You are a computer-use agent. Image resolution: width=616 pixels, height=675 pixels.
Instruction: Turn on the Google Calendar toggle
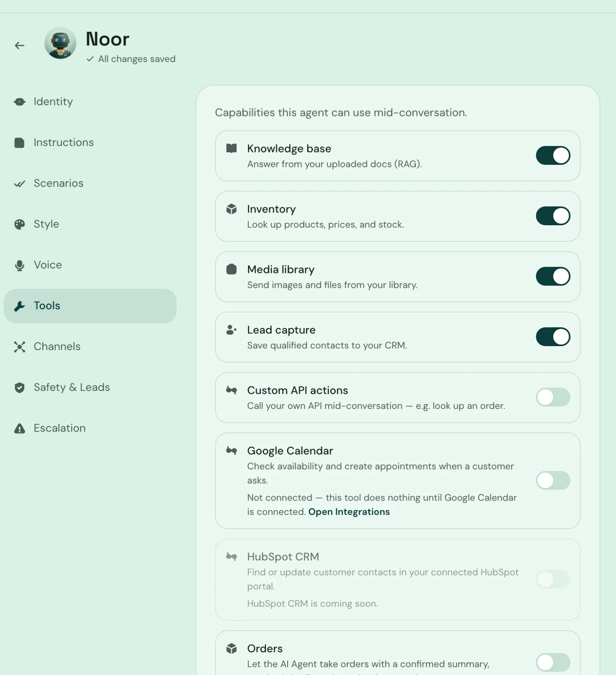(553, 481)
